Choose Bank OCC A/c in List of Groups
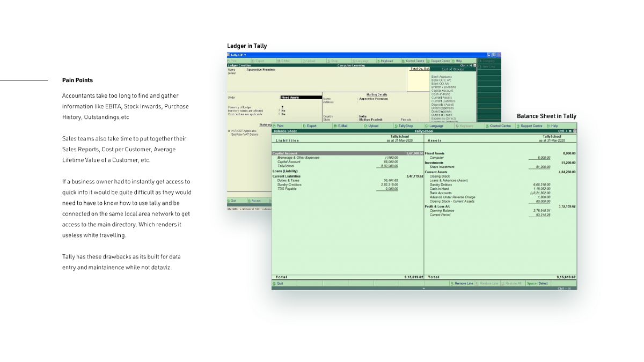This screenshot has width=644, height=362. (441, 80)
